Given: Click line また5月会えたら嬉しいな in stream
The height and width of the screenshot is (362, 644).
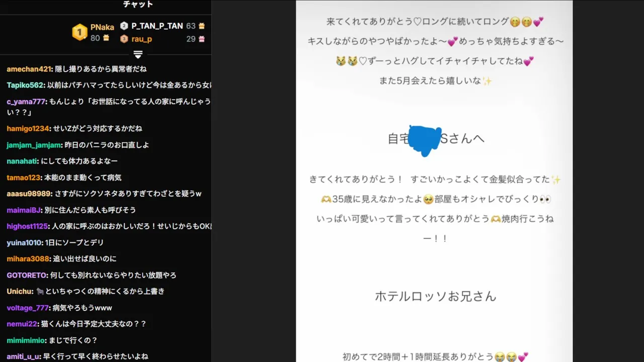Looking at the screenshot, I should [435, 81].
